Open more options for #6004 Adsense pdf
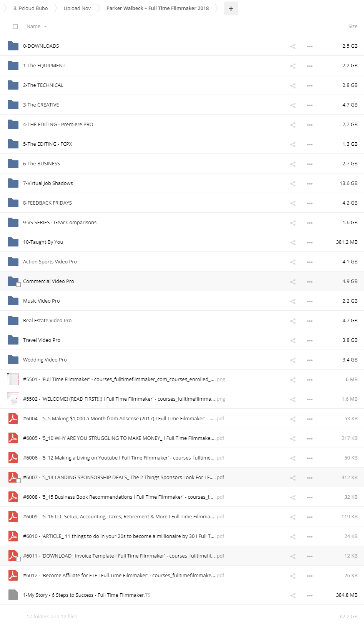 pos(310,419)
